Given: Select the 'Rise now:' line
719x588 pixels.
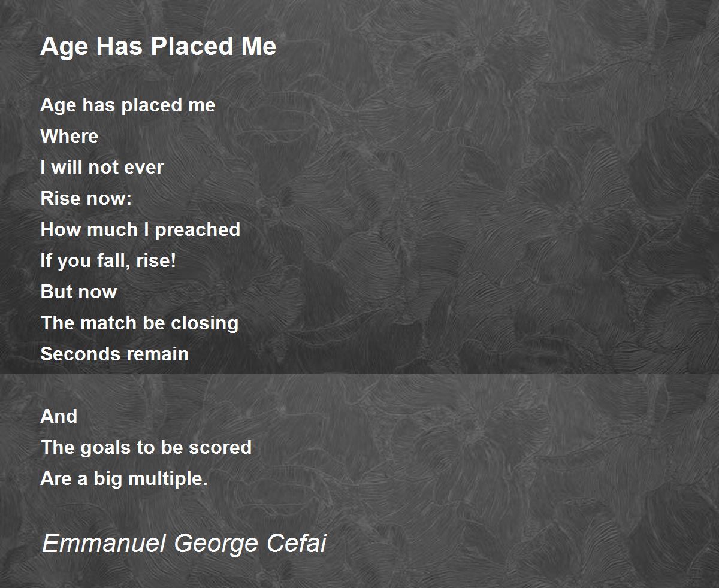Looking at the screenshot, I should [86, 199].
